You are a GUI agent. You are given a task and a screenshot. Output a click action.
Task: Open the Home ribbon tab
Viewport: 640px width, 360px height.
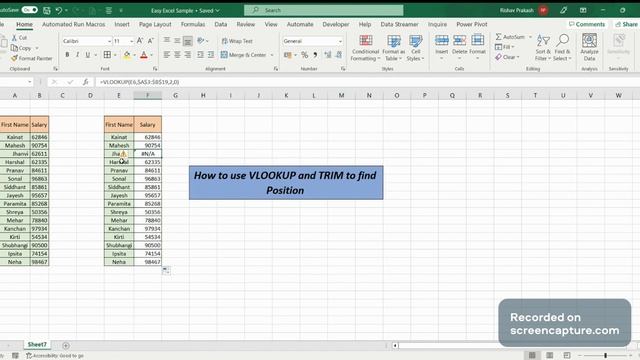coord(24,24)
